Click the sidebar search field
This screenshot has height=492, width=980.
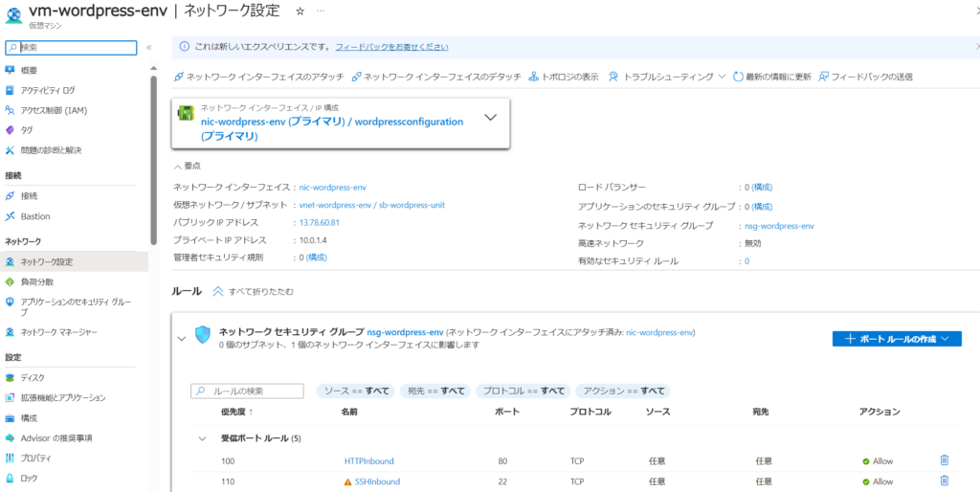(x=71, y=48)
